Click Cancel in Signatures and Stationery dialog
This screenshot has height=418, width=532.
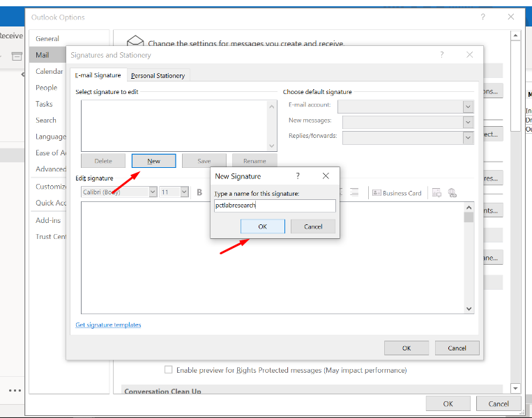click(x=457, y=348)
